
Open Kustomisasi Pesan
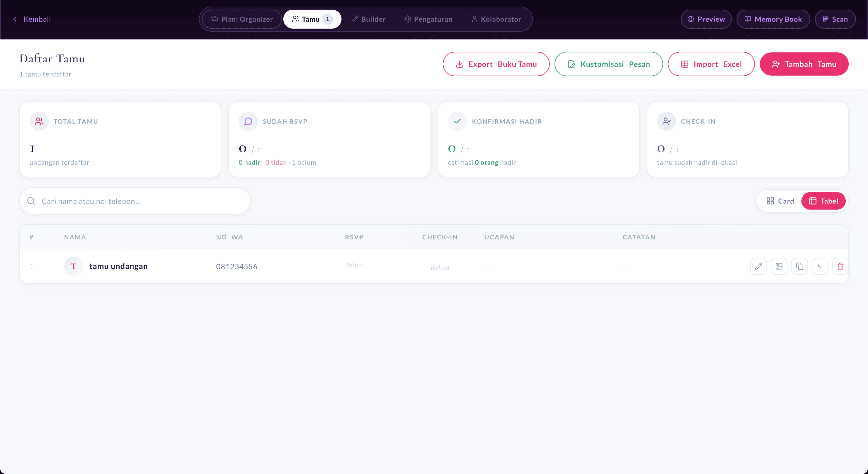pyautogui.click(x=609, y=64)
